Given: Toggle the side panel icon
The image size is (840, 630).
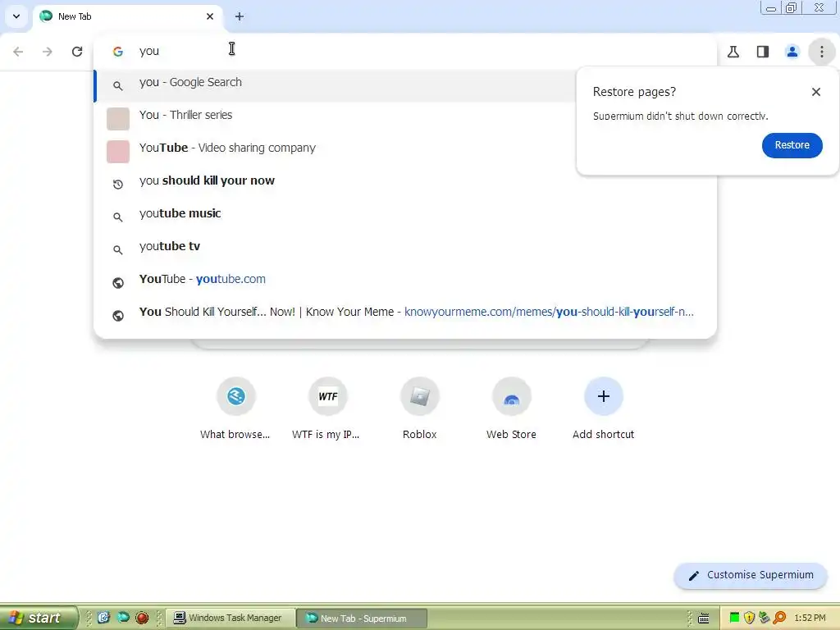Looking at the screenshot, I should 763,52.
